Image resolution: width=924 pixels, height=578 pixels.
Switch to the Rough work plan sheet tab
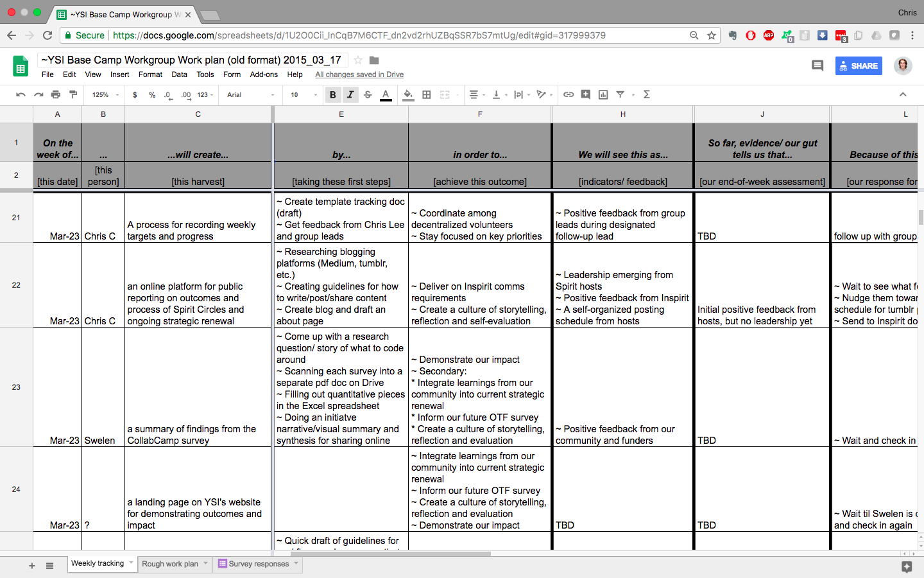pyautogui.click(x=170, y=564)
